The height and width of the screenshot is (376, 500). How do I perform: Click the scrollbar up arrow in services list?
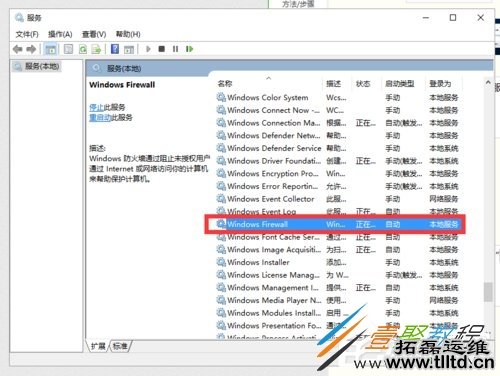point(488,82)
